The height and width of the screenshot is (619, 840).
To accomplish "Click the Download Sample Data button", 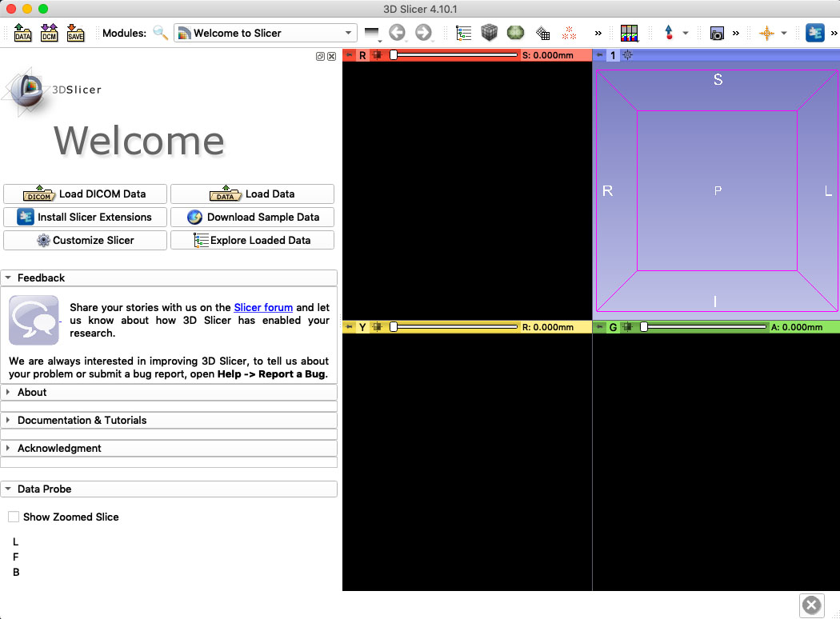I will pyautogui.click(x=252, y=217).
